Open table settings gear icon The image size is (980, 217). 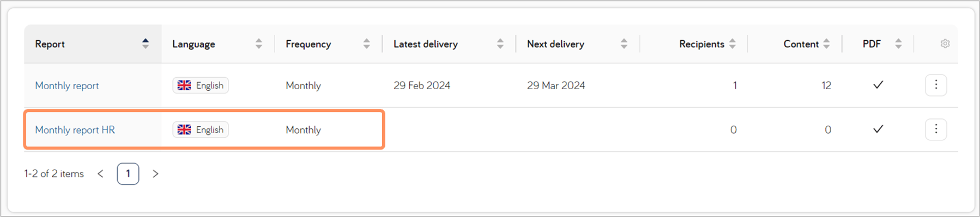coord(945,44)
